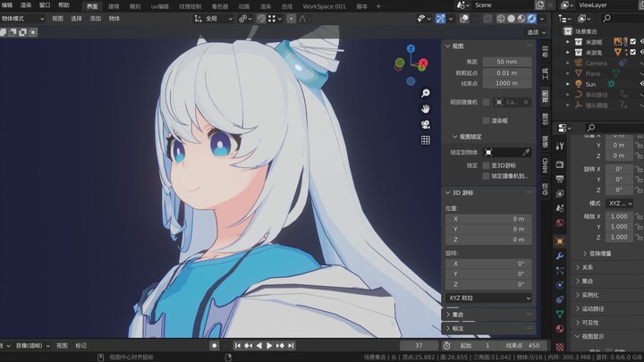Open the Output properties tab icon
Image resolution: width=644 pixels, height=362 pixels.
[x=559, y=179]
